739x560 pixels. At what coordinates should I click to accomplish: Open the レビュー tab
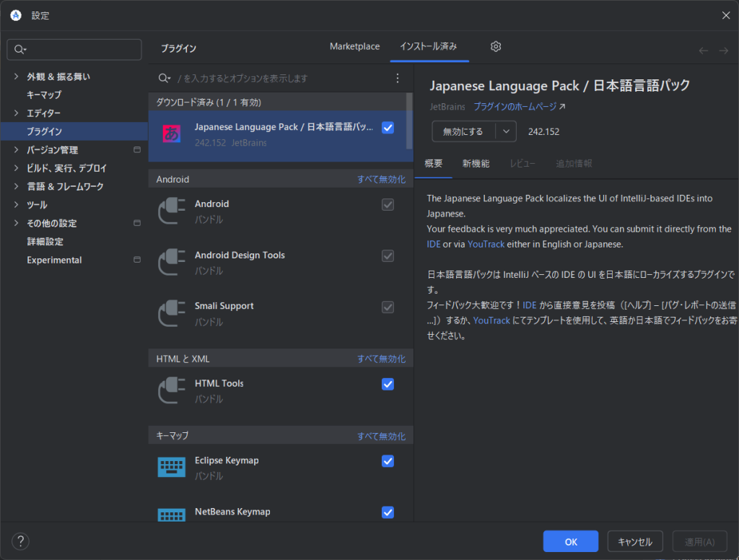tap(522, 164)
